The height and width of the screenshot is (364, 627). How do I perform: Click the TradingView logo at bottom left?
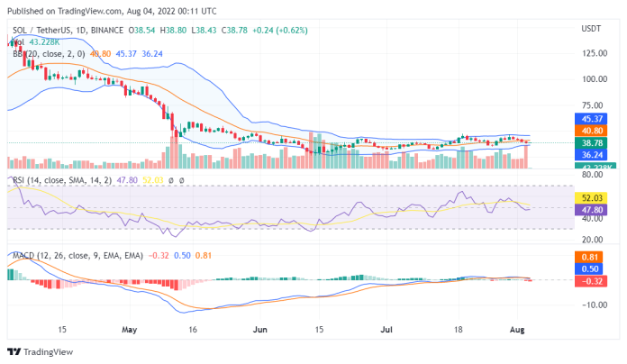tap(42, 352)
